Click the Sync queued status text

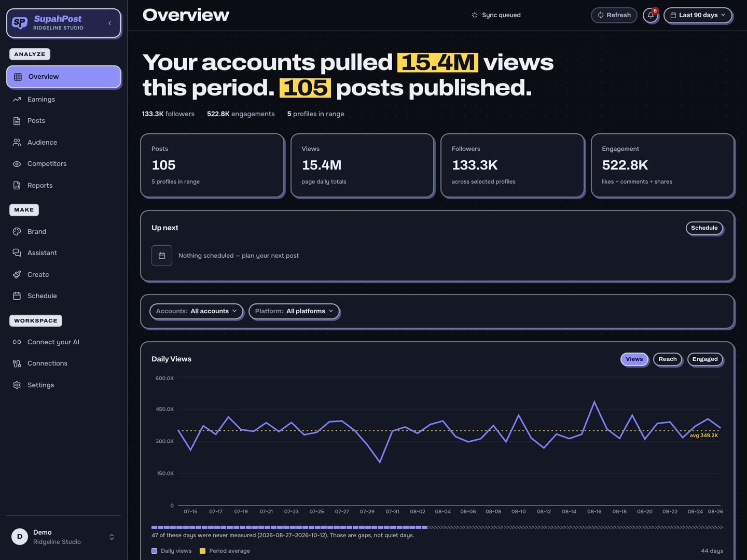pyautogui.click(x=501, y=15)
